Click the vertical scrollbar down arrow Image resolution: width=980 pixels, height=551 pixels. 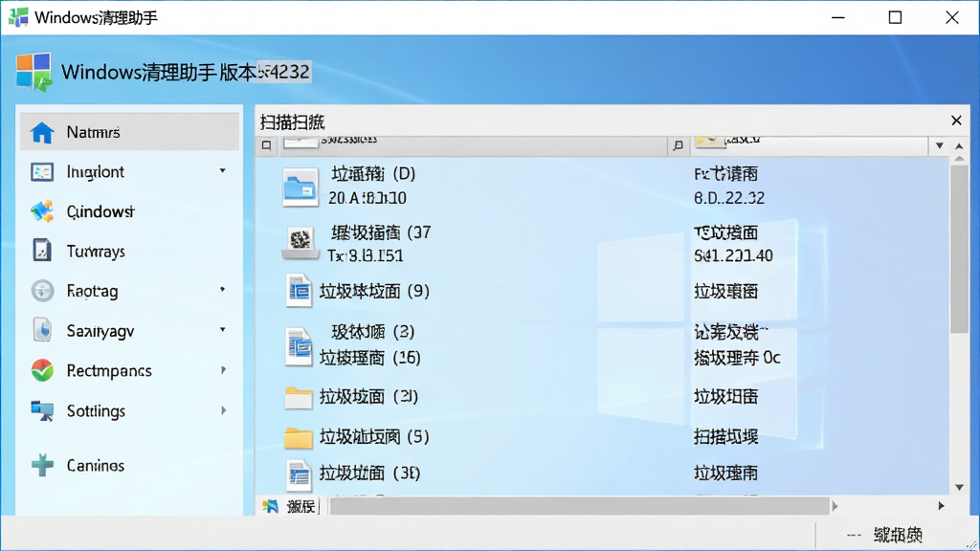(x=959, y=487)
